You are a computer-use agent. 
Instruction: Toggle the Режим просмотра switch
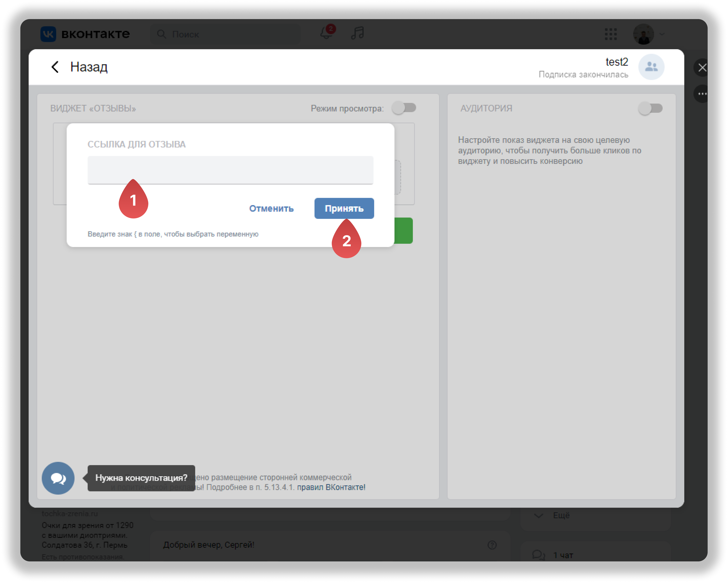[x=404, y=108]
